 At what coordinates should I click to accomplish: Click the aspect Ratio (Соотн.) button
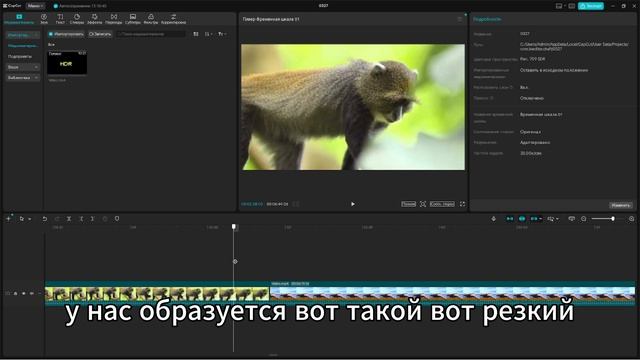point(442,204)
